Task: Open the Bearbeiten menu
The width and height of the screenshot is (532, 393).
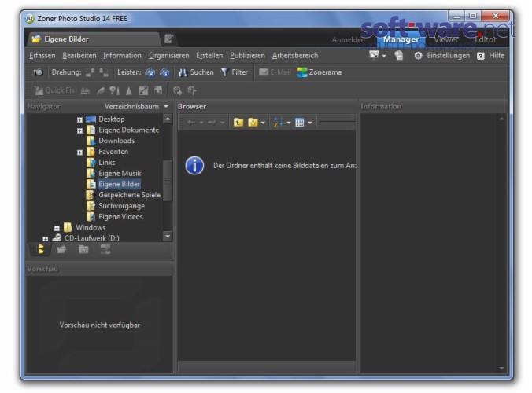Action: click(79, 55)
